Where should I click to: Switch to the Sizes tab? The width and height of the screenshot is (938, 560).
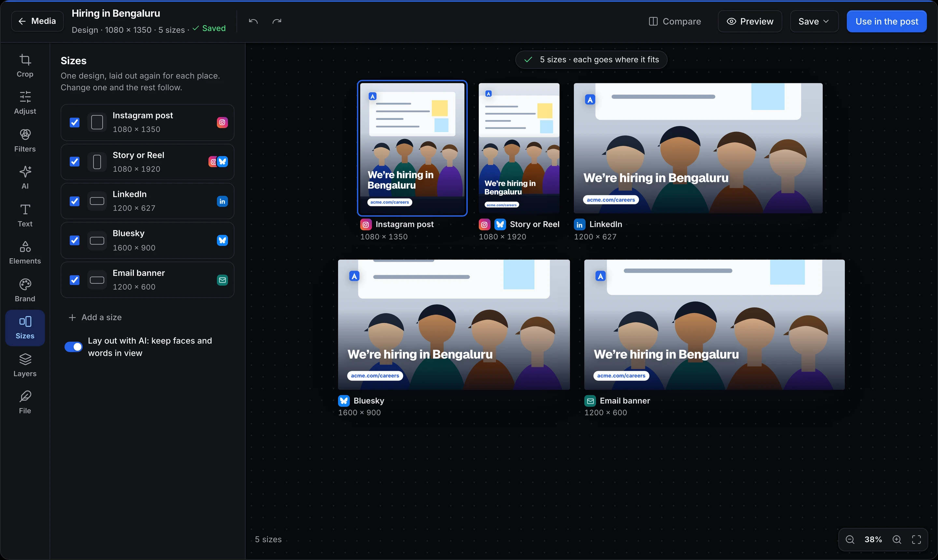[x=25, y=328]
